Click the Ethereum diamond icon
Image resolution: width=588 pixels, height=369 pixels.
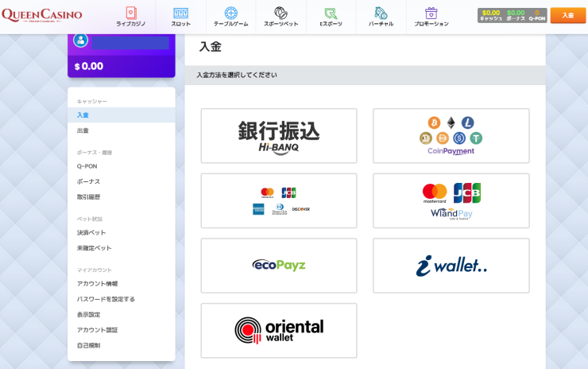click(451, 122)
